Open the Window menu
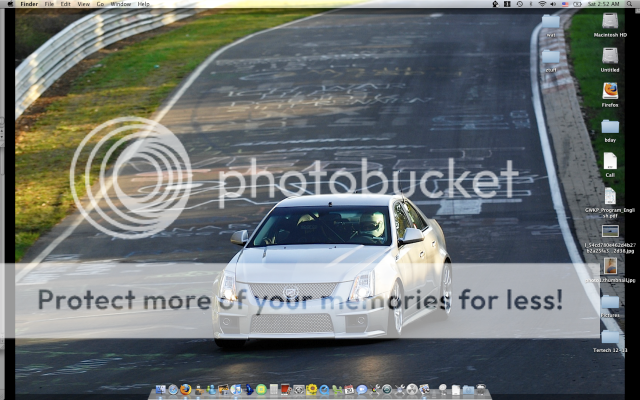The width and height of the screenshot is (640, 400). point(120,4)
